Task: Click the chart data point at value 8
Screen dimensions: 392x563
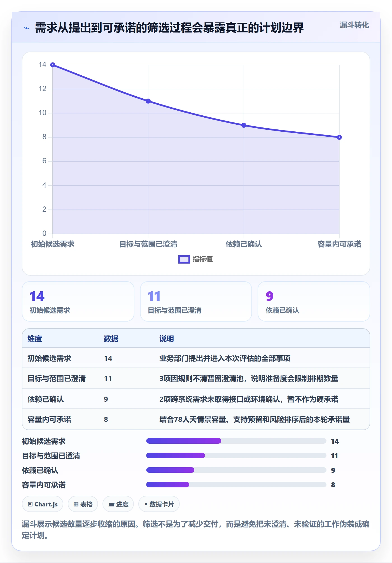Action: 339,137
